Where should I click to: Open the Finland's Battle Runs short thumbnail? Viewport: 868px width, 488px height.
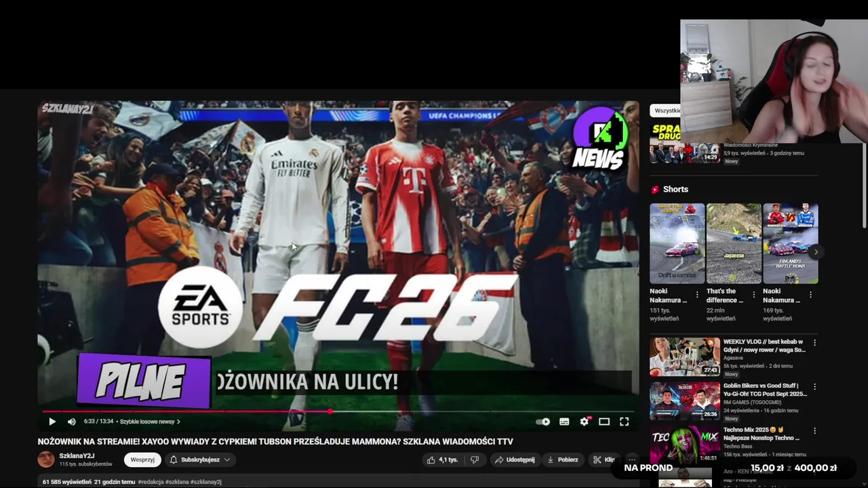[791, 243]
